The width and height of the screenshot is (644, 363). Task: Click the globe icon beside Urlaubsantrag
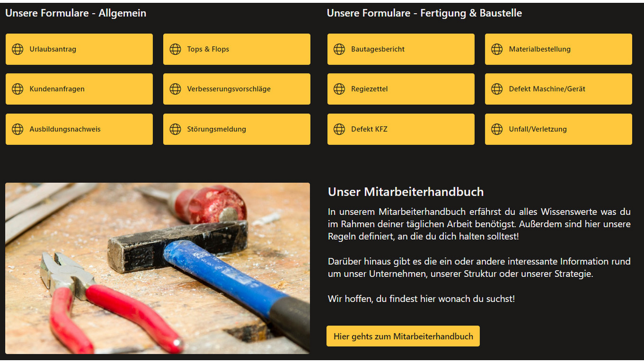[x=18, y=49]
